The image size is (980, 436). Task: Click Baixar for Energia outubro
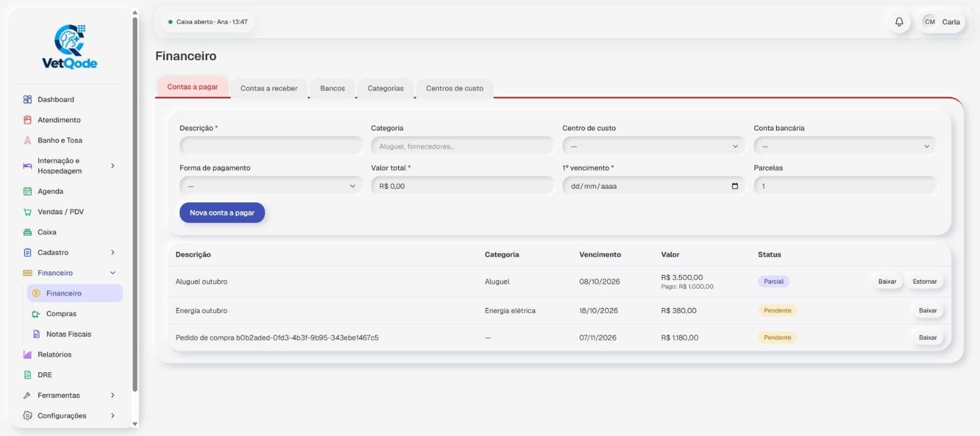pyautogui.click(x=928, y=310)
